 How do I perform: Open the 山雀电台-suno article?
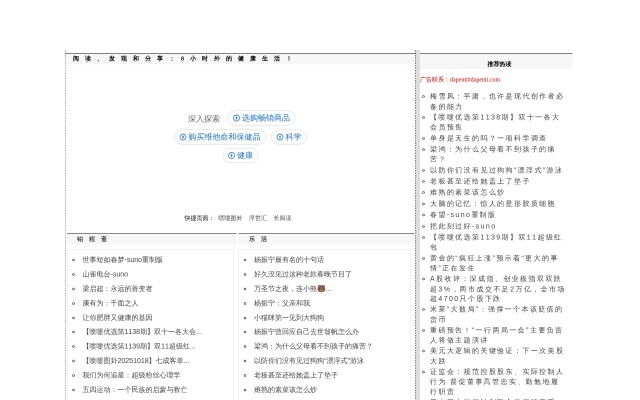(x=105, y=273)
